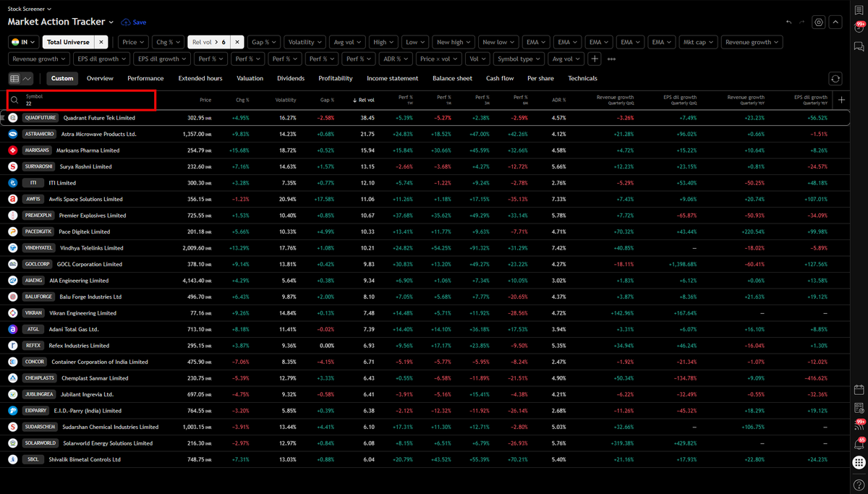Add a column with the plus icon
Image resolution: width=868 pixels, height=494 pixels.
click(x=841, y=100)
